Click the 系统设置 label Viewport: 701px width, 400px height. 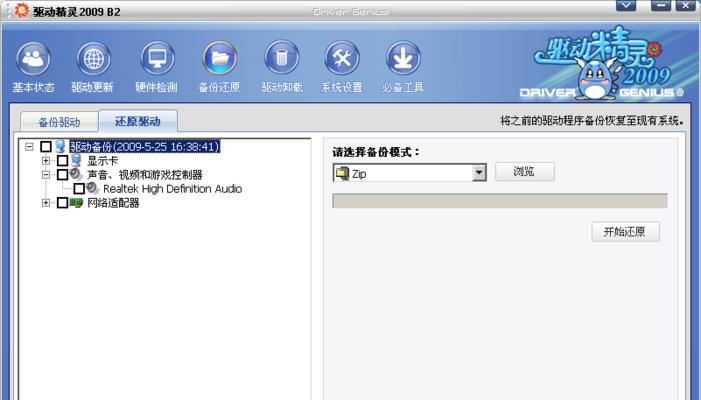tap(342, 87)
